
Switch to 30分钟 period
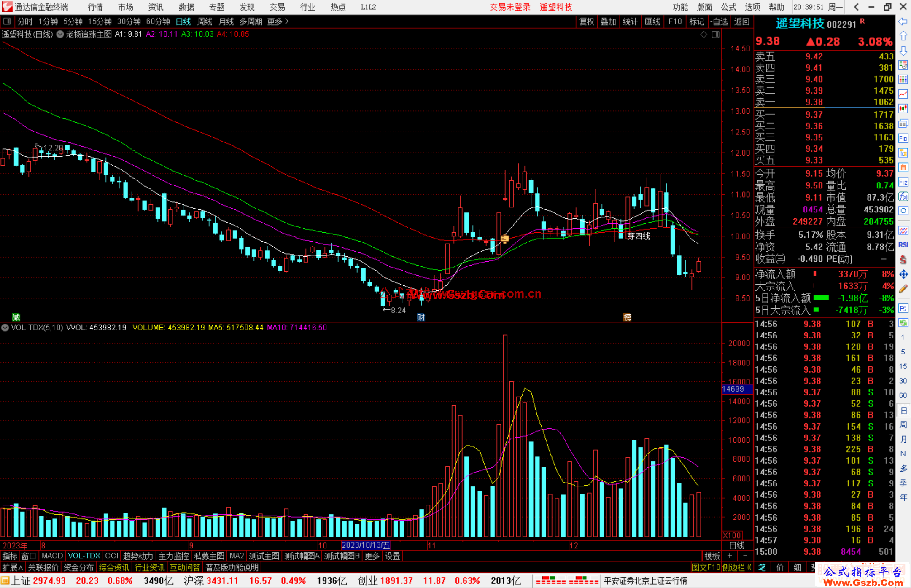(129, 21)
